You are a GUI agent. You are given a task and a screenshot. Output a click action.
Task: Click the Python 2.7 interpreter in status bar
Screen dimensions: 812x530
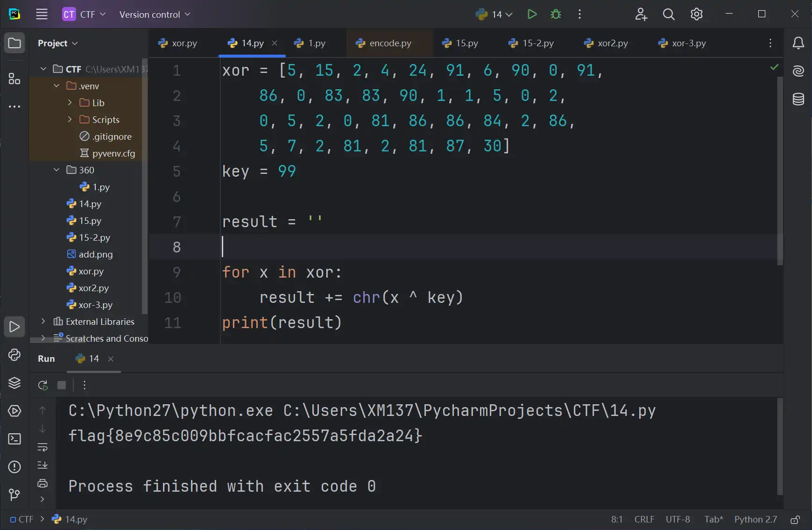(x=755, y=520)
